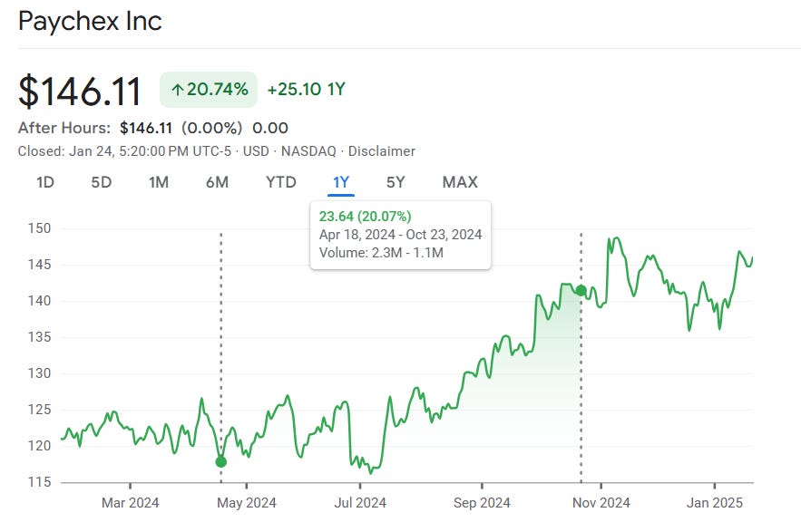Image resolution: width=801 pixels, height=532 pixels.
Task: Click the Apr 18, 2024 - Oct 23, 2024 text
Action: (401, 235)
